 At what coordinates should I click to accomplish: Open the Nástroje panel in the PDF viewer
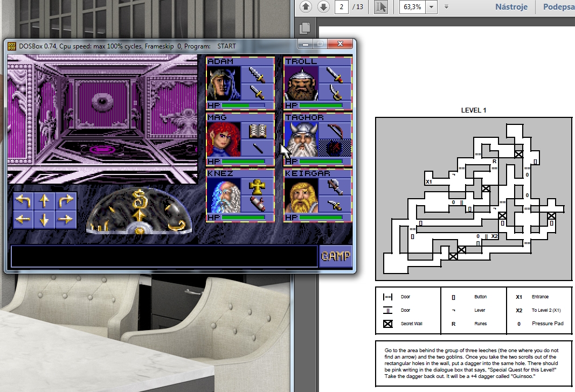click(x=511, y=6)
